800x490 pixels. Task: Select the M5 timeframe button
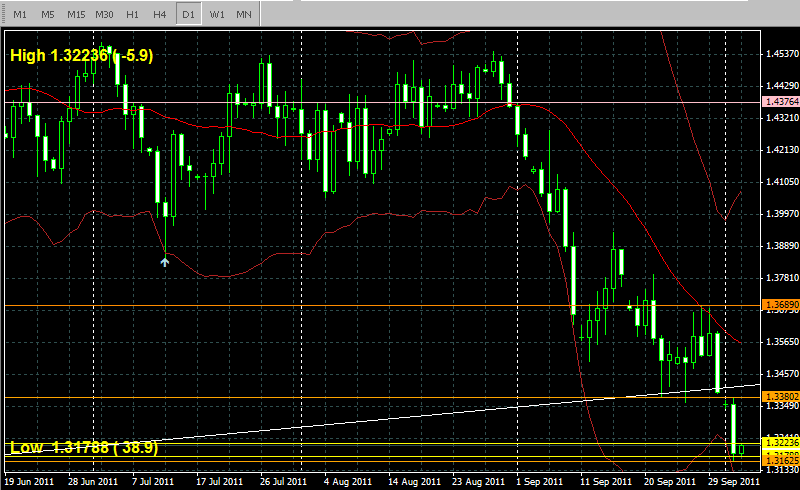pos(47,14)
